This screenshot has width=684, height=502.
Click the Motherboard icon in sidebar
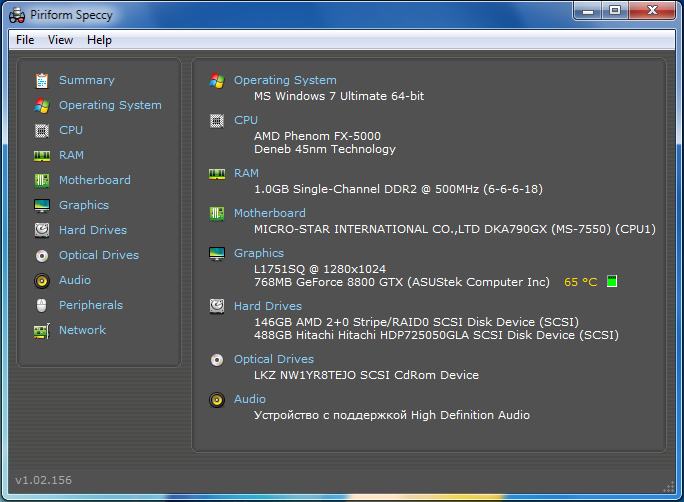[x=41, y=180]
